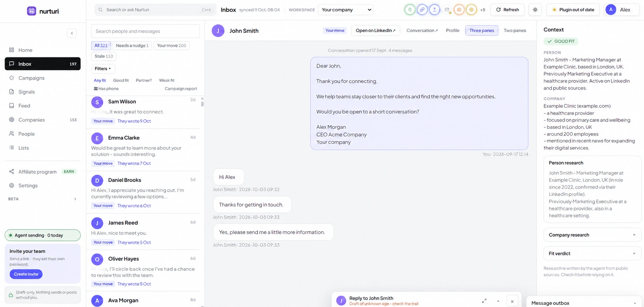Expand the BETA section chevron

75,199
